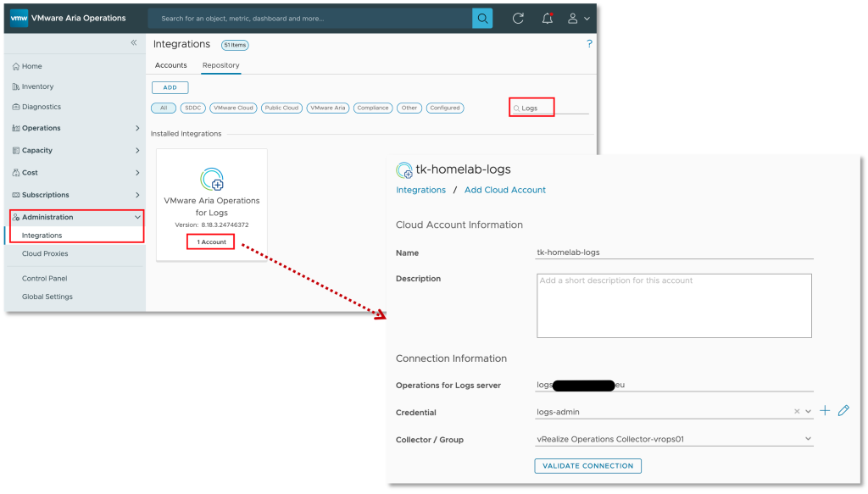Click the tk-homelab-logs title icon
This screenshot has width=868, height=494.
pyautogui.click(x=404, y=170)
